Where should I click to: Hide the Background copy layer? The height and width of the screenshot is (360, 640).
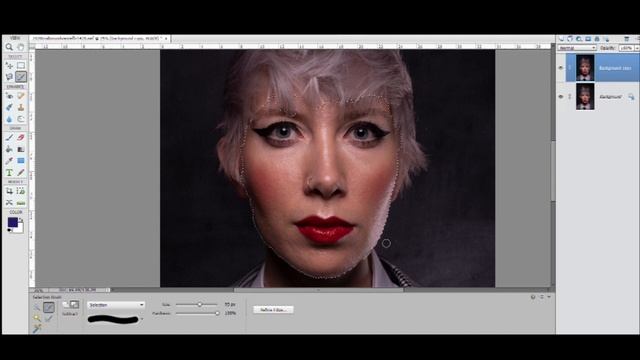coord(560,68)
